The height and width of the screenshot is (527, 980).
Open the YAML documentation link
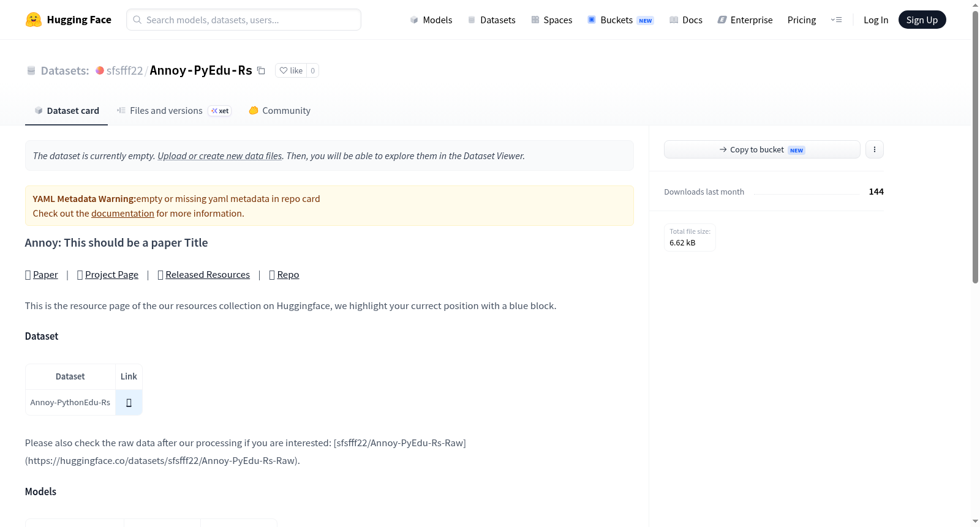(123, 214)
